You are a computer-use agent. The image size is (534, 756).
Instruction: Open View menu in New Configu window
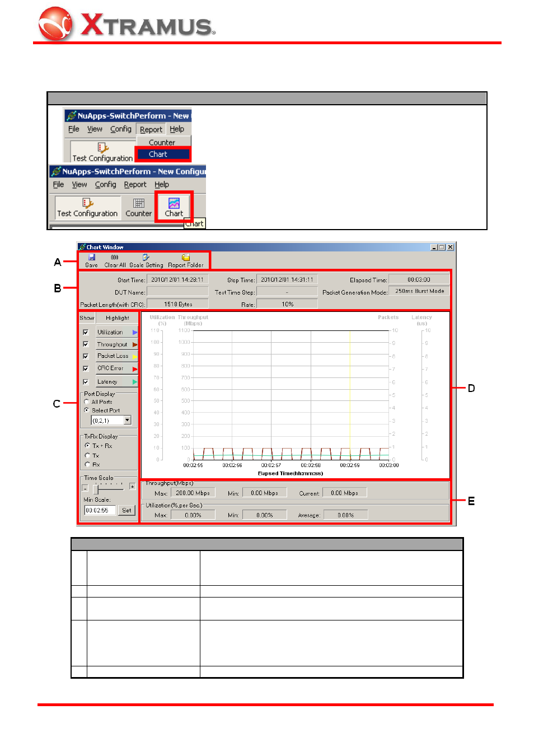(x=79, y=184)
